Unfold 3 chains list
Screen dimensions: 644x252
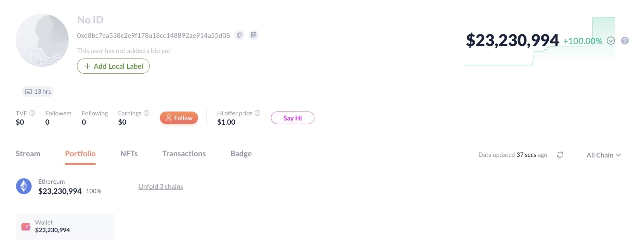(x=160, y=186)
